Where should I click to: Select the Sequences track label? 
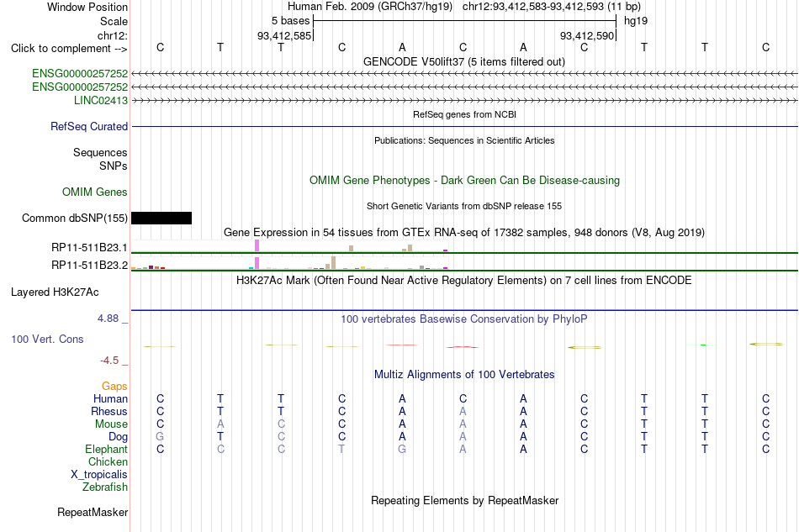[x=100, y=152]
